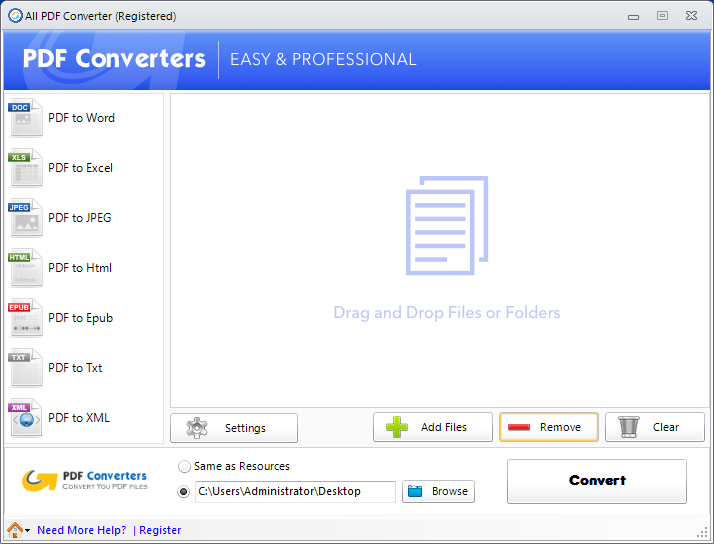Click the All PDF Converter title bar icon
This screenshot has height=544, width=714.
pos(15,16)
